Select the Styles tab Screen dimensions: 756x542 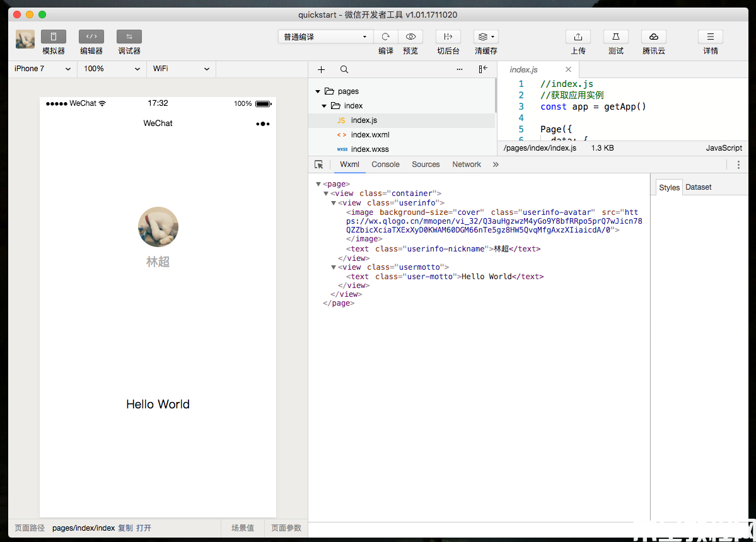pyautogui.click(x=669, y=187)
